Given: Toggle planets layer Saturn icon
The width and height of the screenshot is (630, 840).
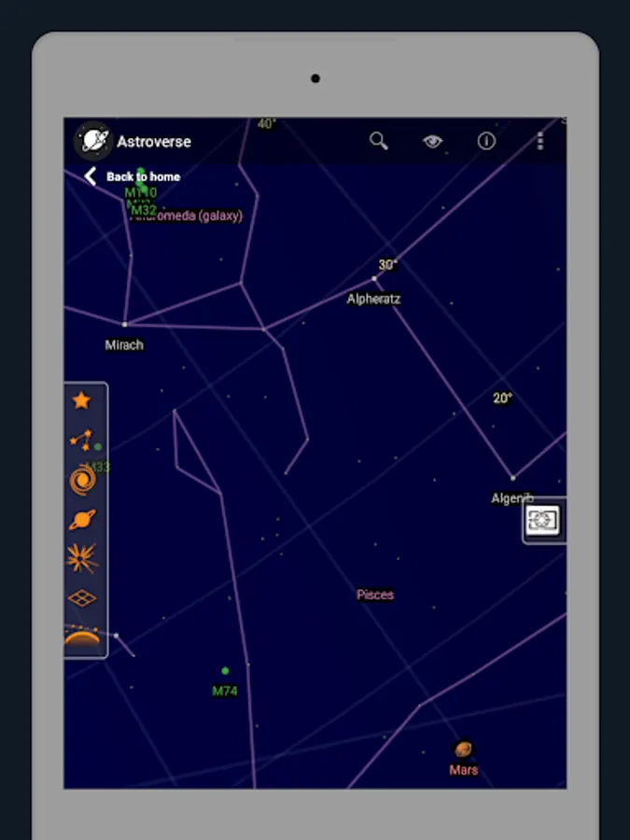Looking at the screenshot, I should tap(82, 520).
